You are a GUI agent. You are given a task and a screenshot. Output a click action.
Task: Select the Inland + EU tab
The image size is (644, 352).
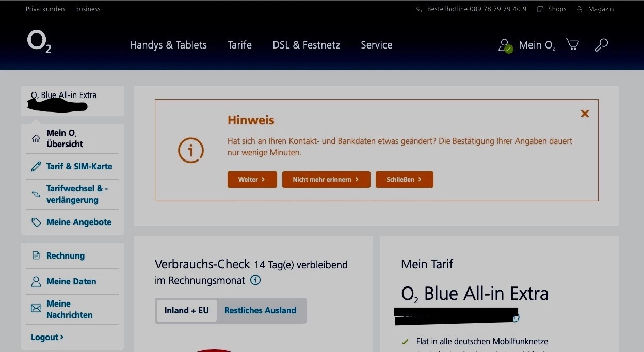click(x=187, y=311)
